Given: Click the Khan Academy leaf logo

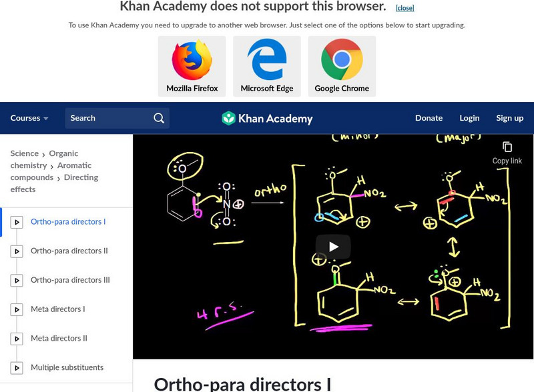Looking at the screenshot, I should coord(230,118).
